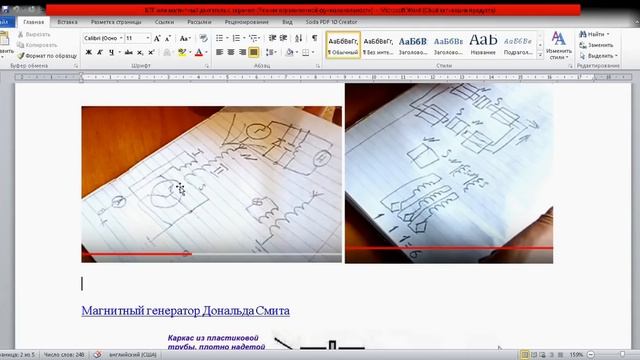
Task: Toggle bold (Ж) formatting
Action: tap(89, 52)
